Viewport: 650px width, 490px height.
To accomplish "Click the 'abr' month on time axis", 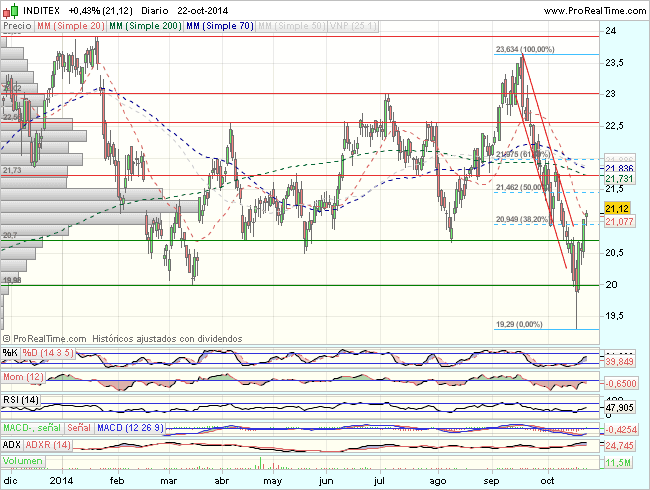I will 222,480.
